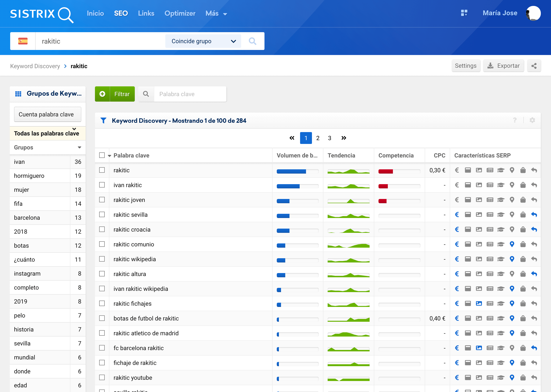Tick the rakitic sevilla checkbox
Image resolution: width=551 pixels, height=392 pixels.
tap(102, 214)
